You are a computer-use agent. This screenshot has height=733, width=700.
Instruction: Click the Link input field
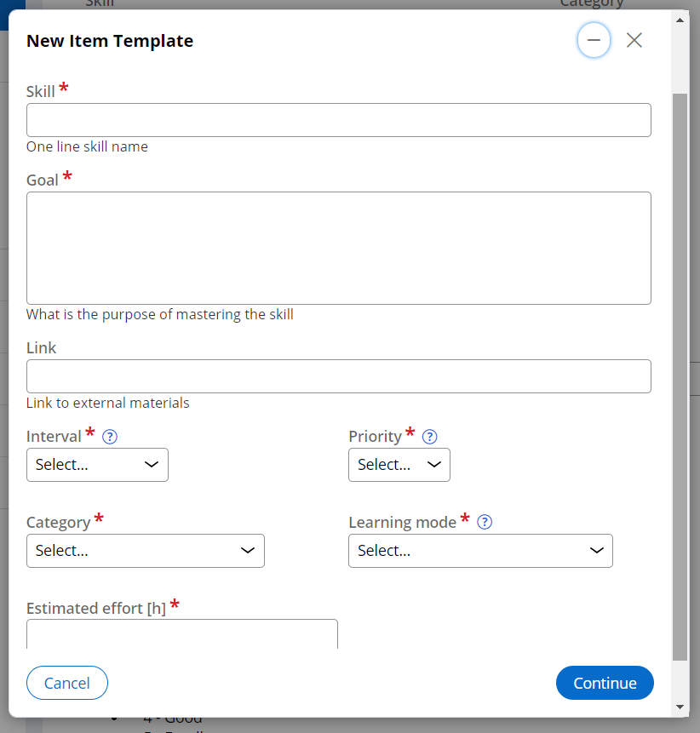338,376
